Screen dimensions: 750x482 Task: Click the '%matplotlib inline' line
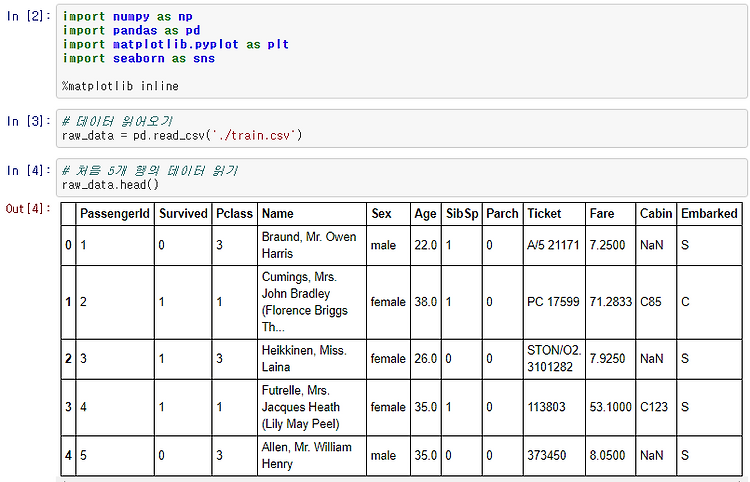point(120,86)
